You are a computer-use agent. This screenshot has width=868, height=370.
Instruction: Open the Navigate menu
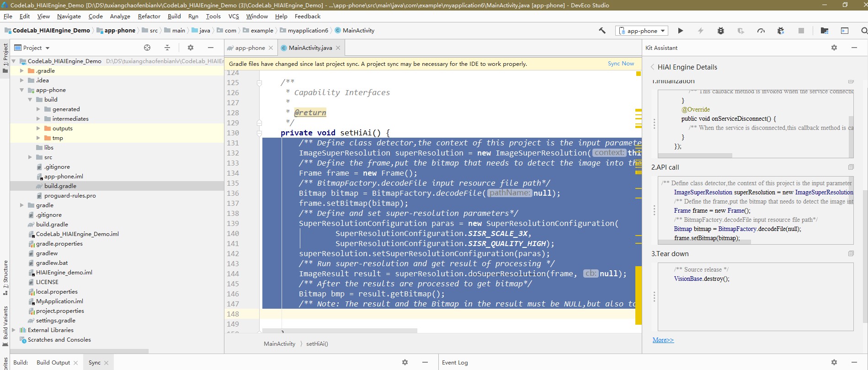tap(69, 16)
